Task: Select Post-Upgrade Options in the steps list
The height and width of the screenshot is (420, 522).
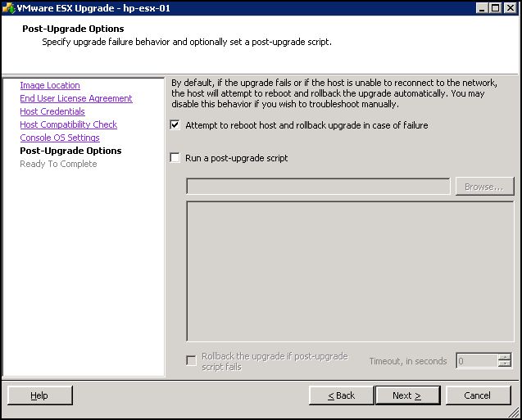Action: point(70,151)
